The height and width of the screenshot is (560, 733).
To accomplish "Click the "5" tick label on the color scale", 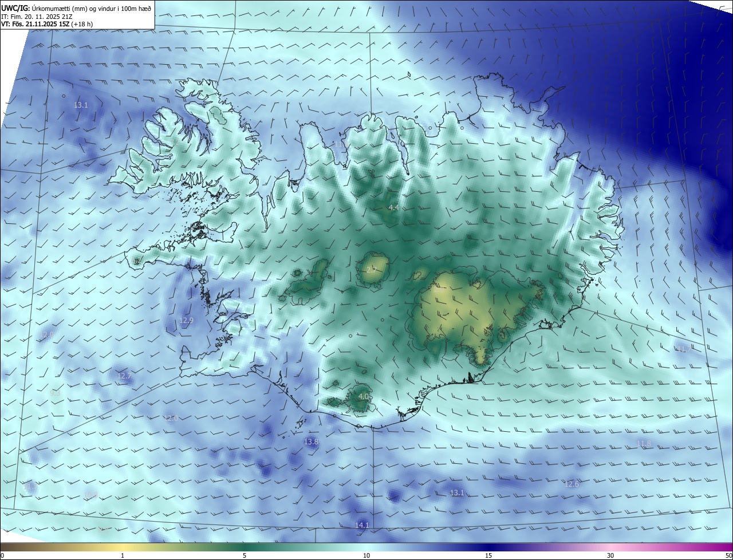I will click(x=245, y=555).
